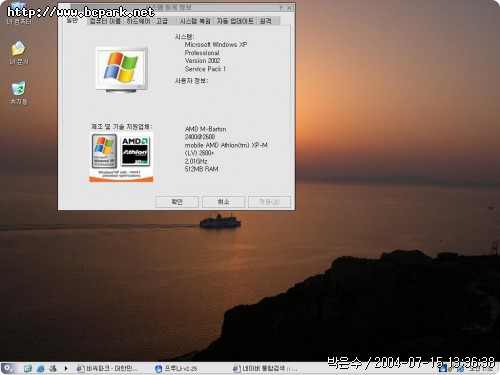Click the Start button on the taskbar

pos(8,368)
